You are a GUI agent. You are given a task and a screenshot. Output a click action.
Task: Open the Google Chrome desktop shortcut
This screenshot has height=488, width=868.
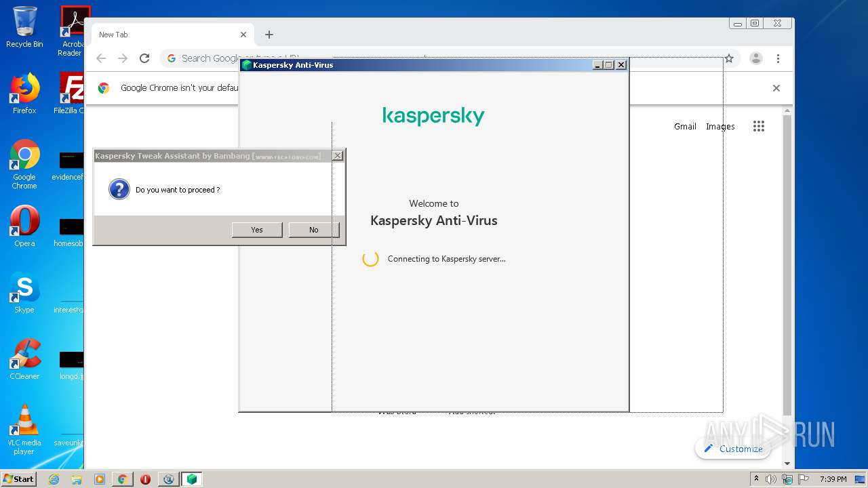[24, 165]
